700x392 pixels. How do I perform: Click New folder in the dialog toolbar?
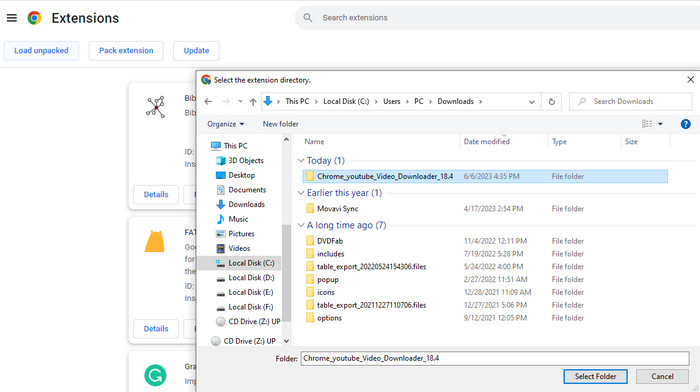point(280,124)
